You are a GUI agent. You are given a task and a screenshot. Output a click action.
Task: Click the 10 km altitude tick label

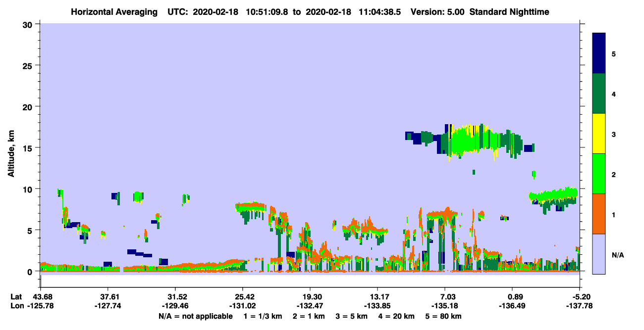coord(29,189)
